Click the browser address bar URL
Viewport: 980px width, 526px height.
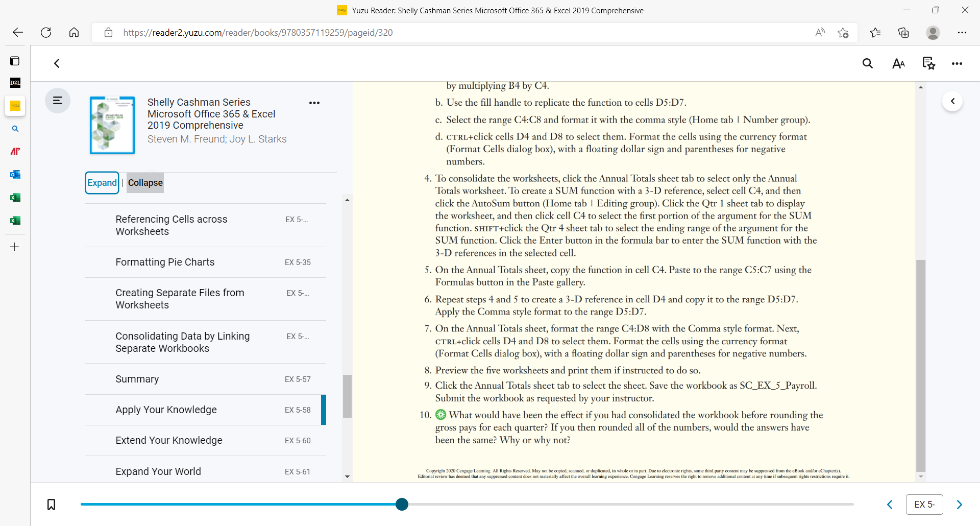[x=258, y=33]
